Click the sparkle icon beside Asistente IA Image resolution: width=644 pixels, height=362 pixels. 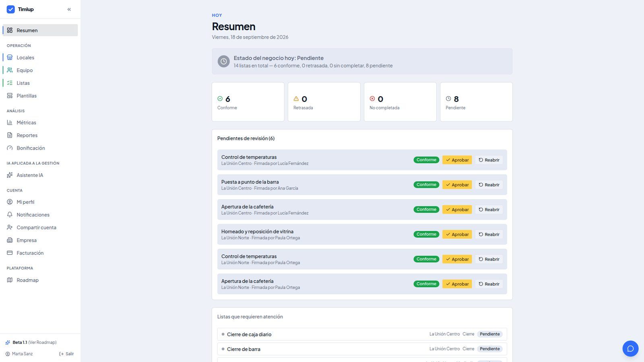pos(10,175)
